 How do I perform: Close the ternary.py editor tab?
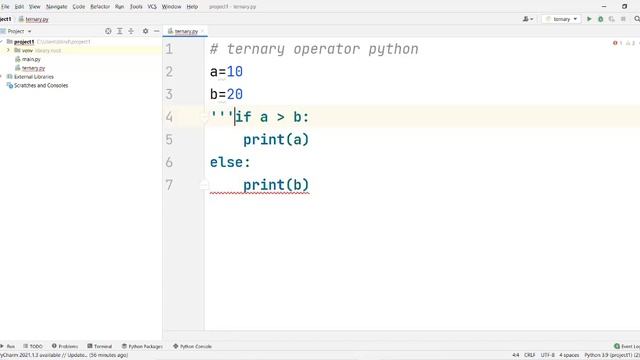202,31
